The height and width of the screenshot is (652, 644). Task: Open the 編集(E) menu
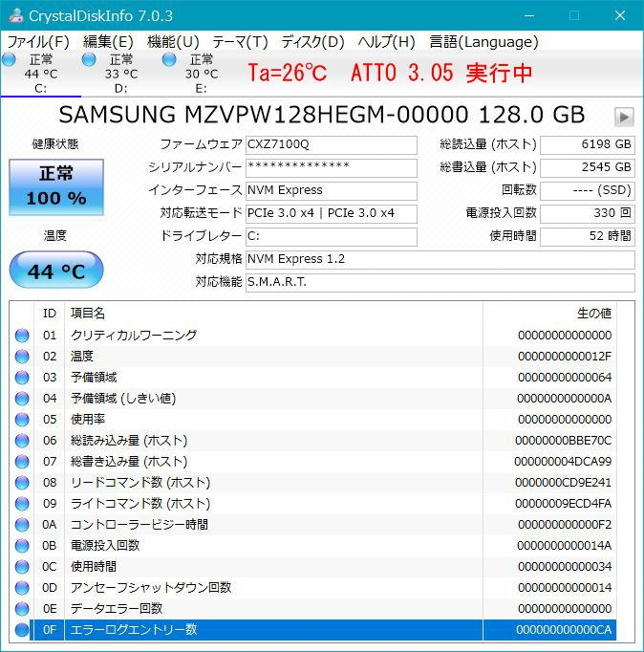[x=108, y=41]
